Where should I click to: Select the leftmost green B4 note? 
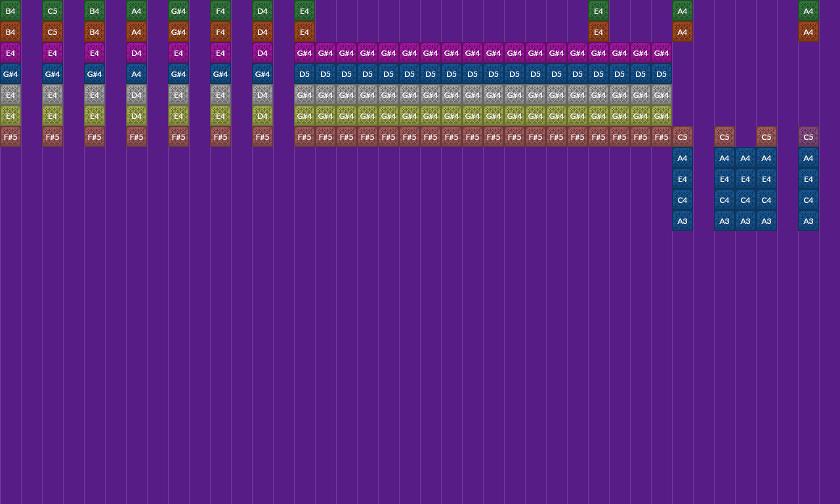click(x=10, y=10)
